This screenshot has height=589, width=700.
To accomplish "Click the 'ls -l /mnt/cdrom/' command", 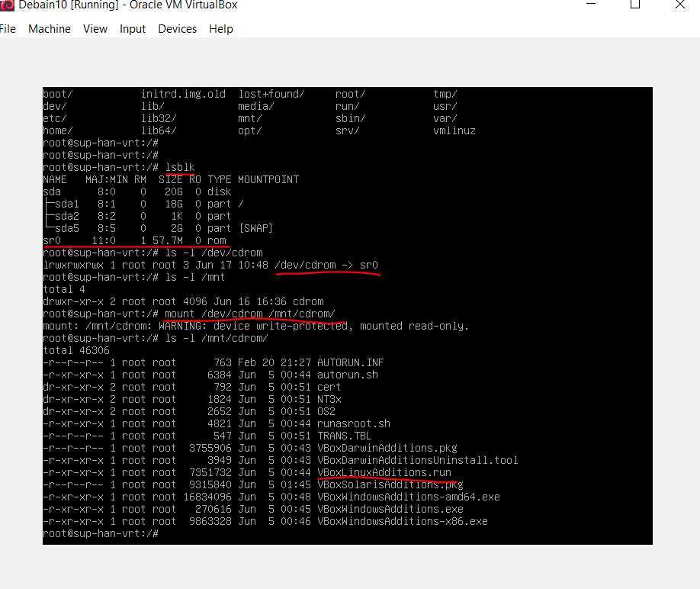I will click(217, 338).
